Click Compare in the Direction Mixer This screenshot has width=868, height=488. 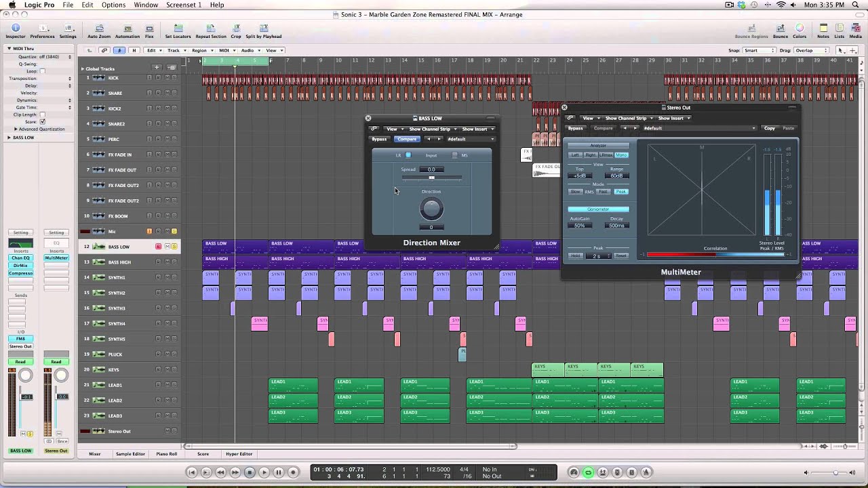pyautogui.click(x=407, y=139)
